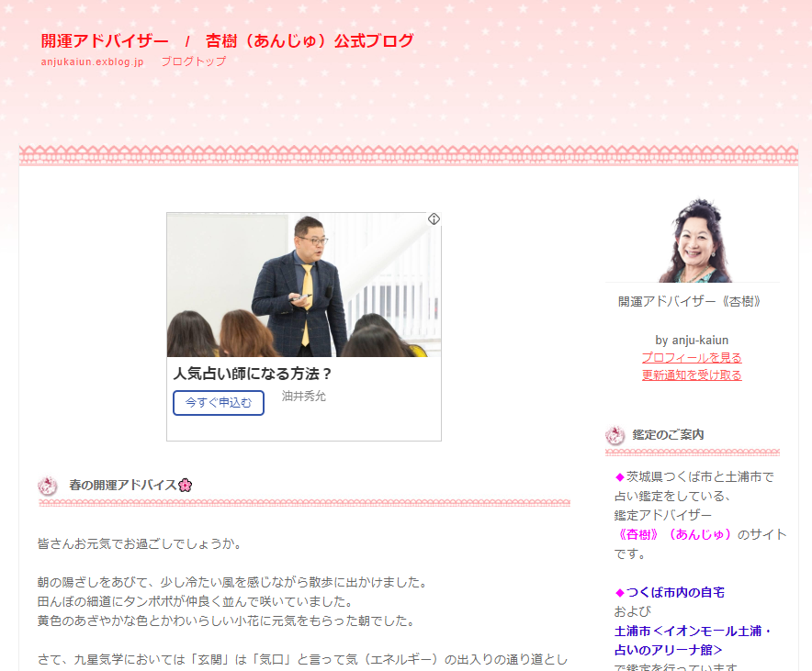Open 土浦市<イオンモール土浦・占いのアリーナ館> link

(x=693, y=641)
